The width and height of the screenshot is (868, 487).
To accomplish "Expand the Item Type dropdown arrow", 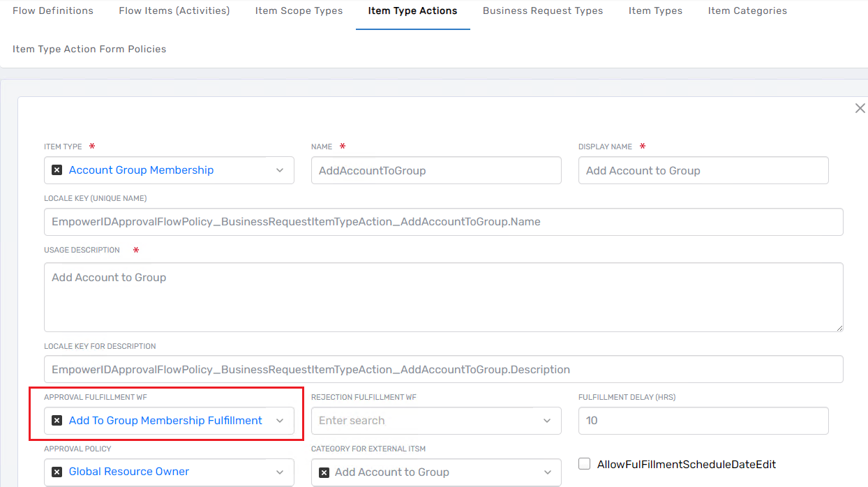I will (x=280, y=170).
